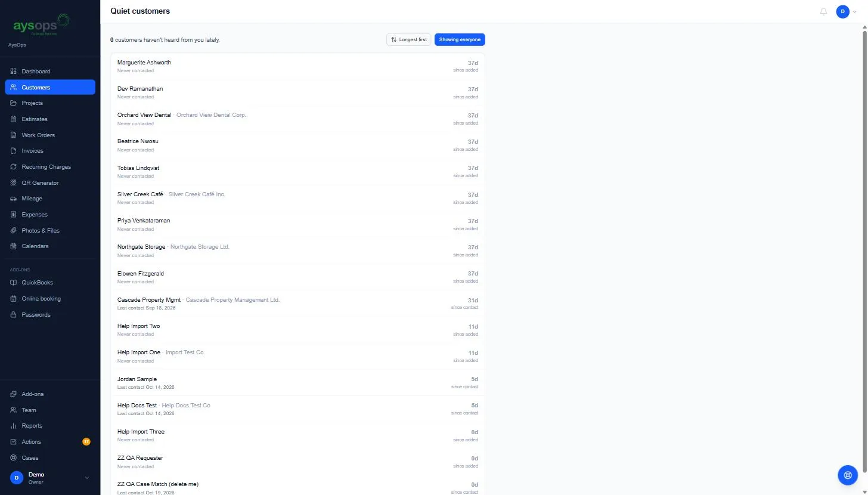Screen dimensions: 868x495
Task: Expand the Demo Owner account menu
Action: click(50, 478)
